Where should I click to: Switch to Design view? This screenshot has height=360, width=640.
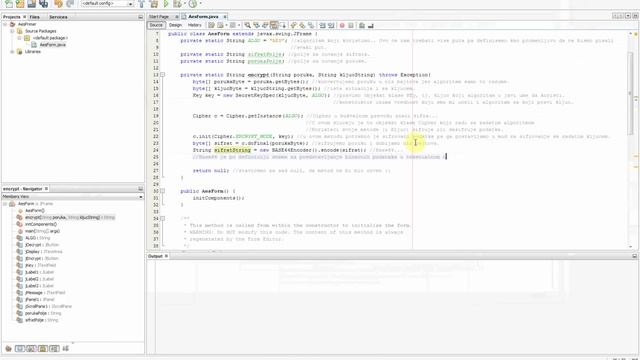tap(175, 25)
